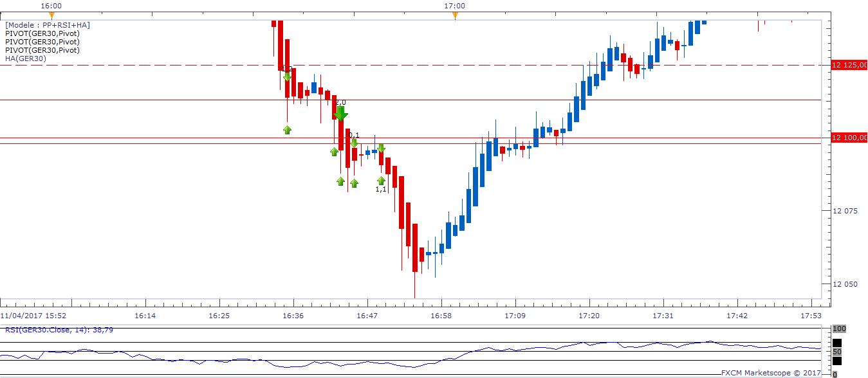This screenshot has height=378, width=868.
Task: Click the 17:09 time axis label
Action: (515, 316)
